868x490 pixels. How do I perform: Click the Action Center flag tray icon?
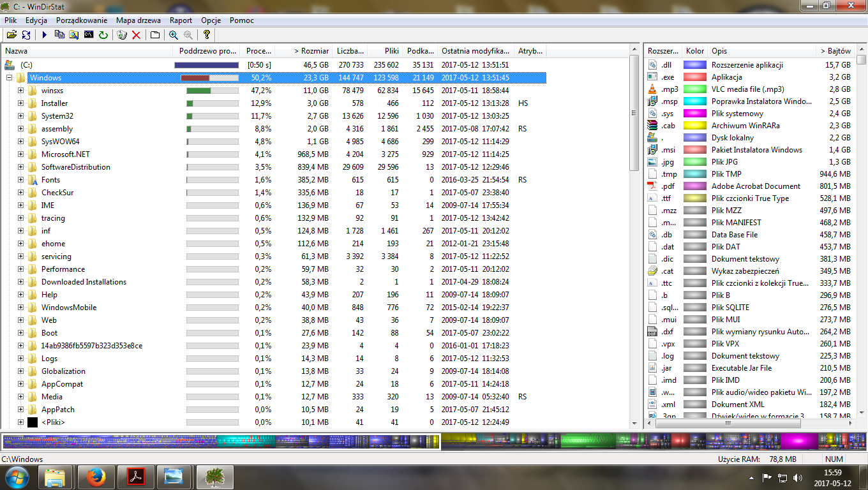tap(767, 478)
